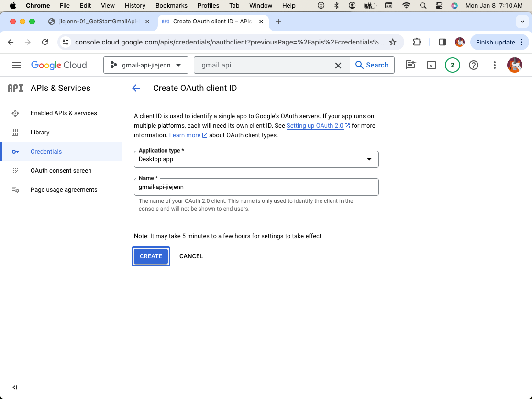Screen dimensions: 532x399
Task: Open the three-dot settings menu in the console header
Action: 494,65
